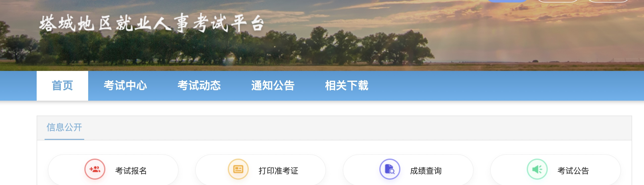Click the 成绩查询 text label
This screenshot has height=185, width=644.
point(426,171)
